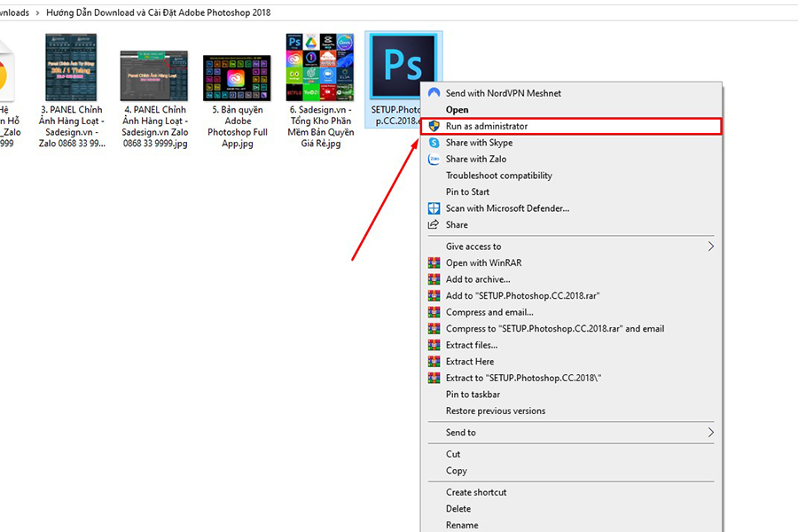Viewport: 798px width, 532px height.
Task: Expand the Give access to submenu arrow
Action: (x=710, y=246)
